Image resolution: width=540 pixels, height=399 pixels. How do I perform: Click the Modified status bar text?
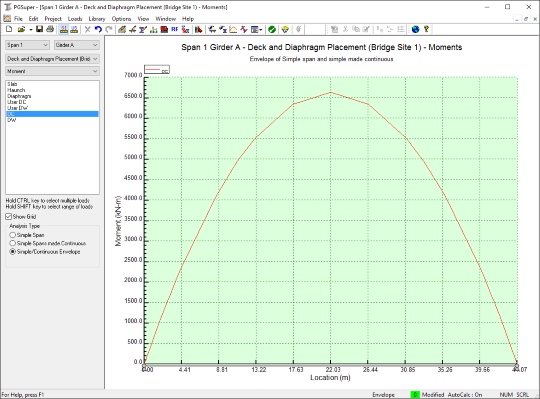[433, 395]
